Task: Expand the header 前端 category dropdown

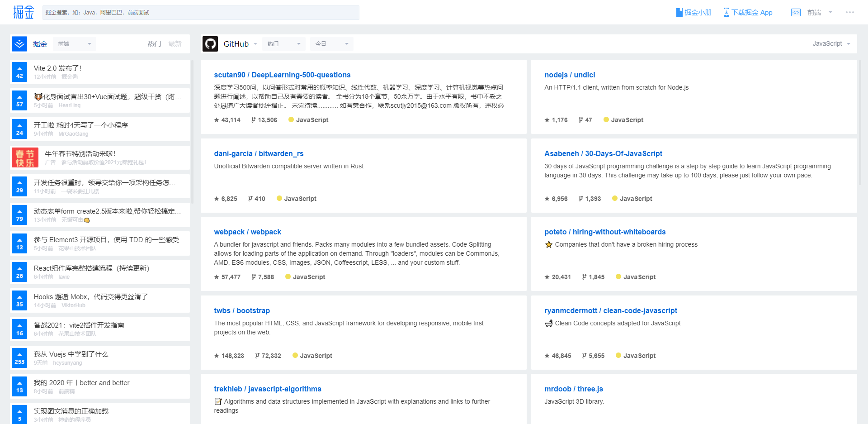Action: point(820,13)
